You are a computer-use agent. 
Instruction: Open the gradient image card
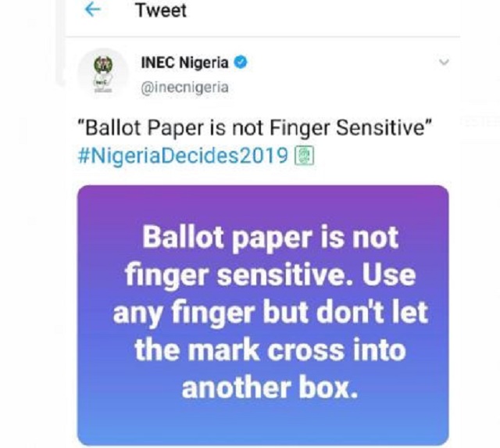[x=263, y=314]
